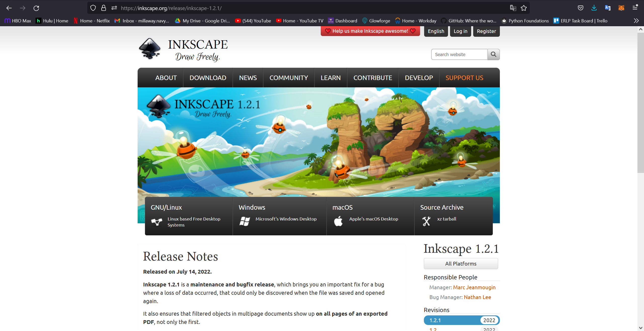Select the Windows download heading
The width and height of the screenshot is (644, 331).
click(252, 207)
